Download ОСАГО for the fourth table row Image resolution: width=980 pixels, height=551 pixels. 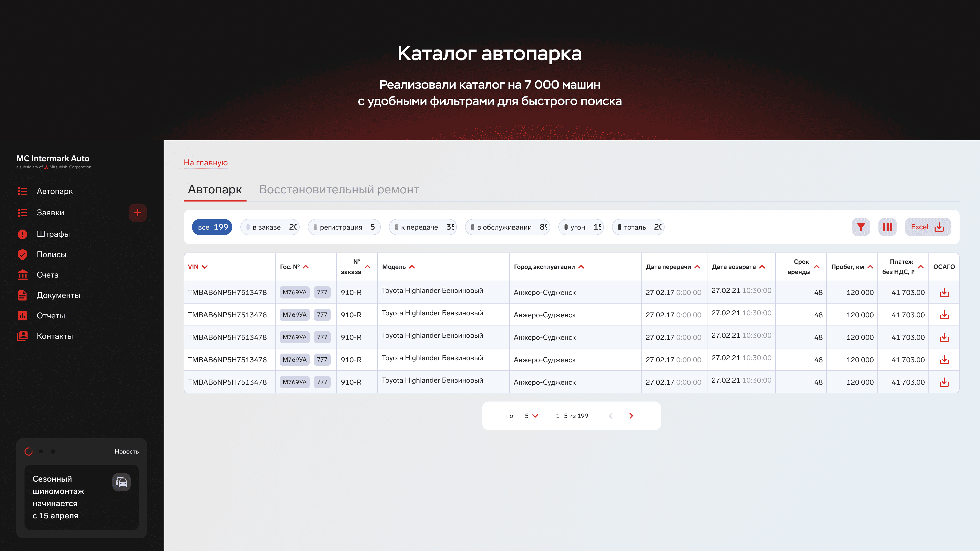(x=944, y=360)
